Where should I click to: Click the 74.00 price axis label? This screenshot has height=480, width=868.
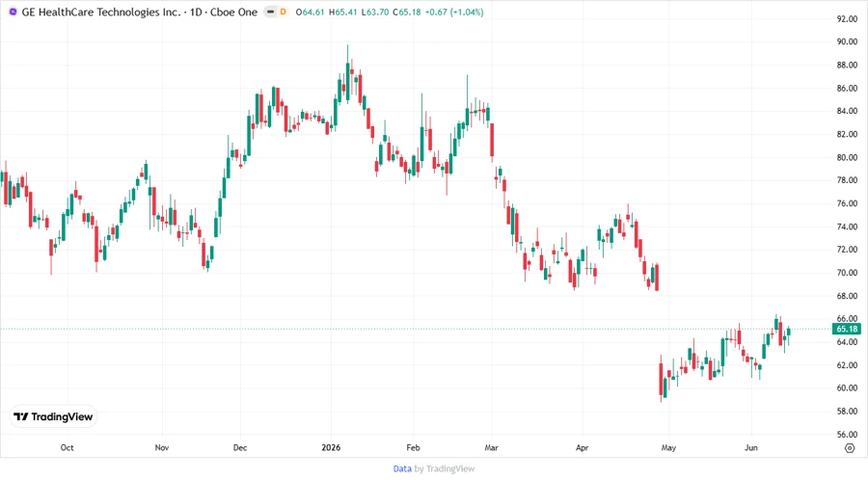pyautogui.click(x=847, y=227)
